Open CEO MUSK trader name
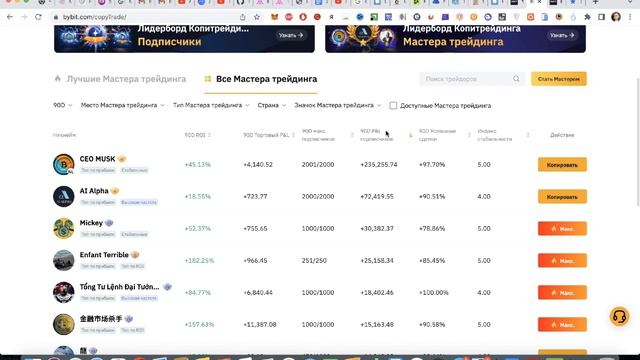Viewport: 640px width, 360px height. 97,159
